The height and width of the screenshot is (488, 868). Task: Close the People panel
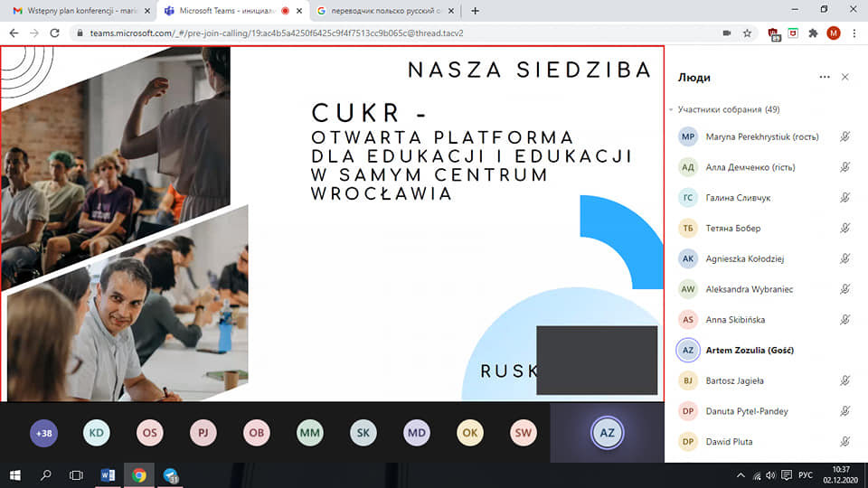pos(844,77)
